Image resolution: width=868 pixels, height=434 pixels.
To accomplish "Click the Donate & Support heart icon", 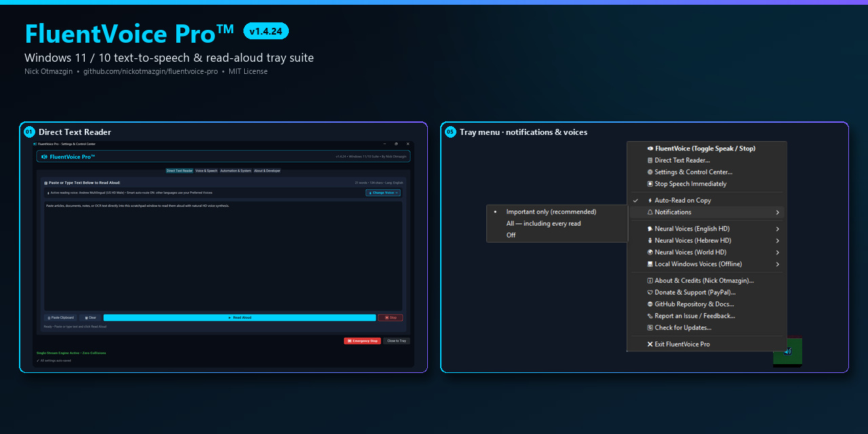I will pos(650,292).
